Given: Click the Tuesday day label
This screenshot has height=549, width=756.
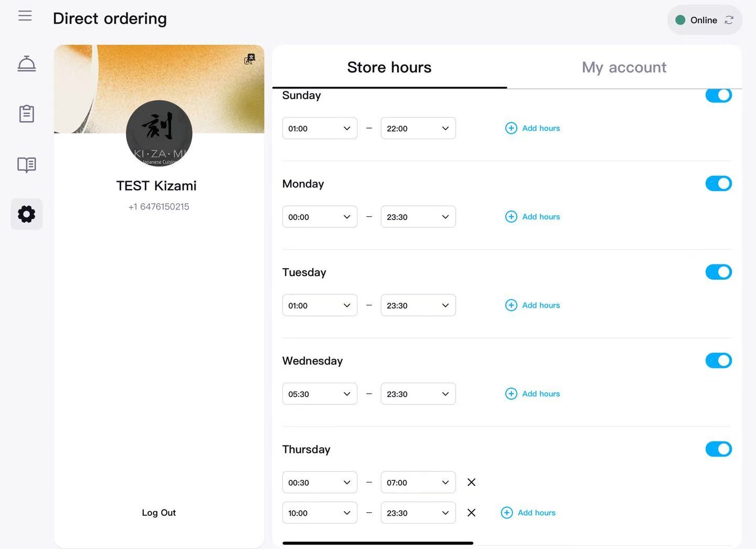Looking at the screenshot, I should (x=304, y=272).
